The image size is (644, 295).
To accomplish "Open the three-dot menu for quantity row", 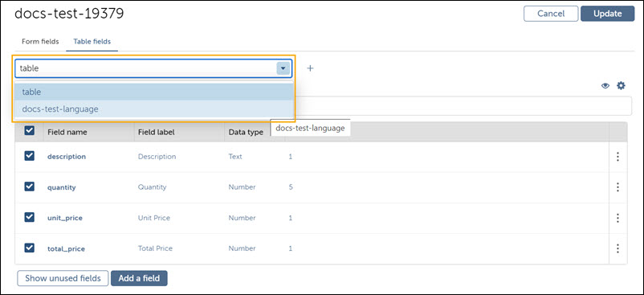I will pos(618,187).
